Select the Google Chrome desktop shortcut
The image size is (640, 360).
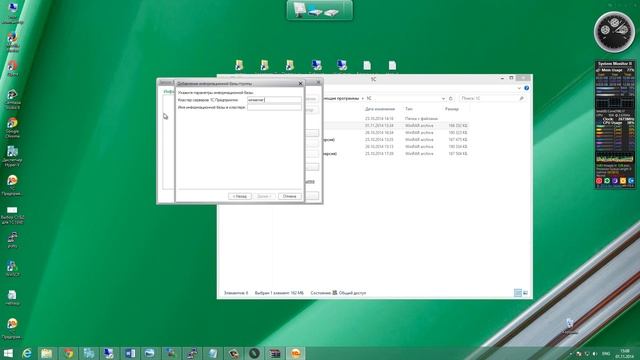click(x=12, y=127)
